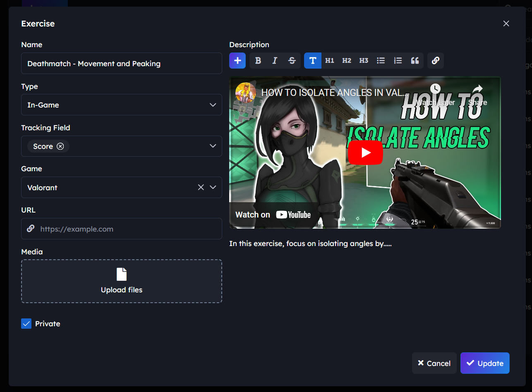This screenshot has width=532, height=392.
Task: Expand the Game dropdown chevron
Action: (213, 187)
